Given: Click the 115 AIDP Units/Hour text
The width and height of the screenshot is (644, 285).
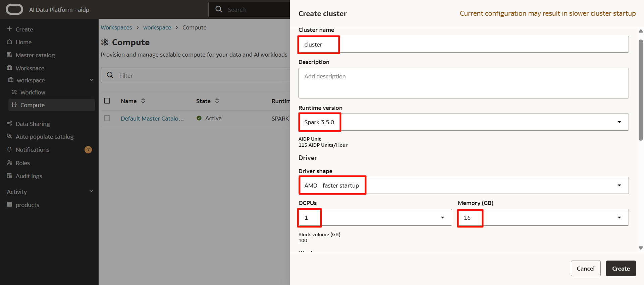Looking at the screenshot, I should coord(323,145).
